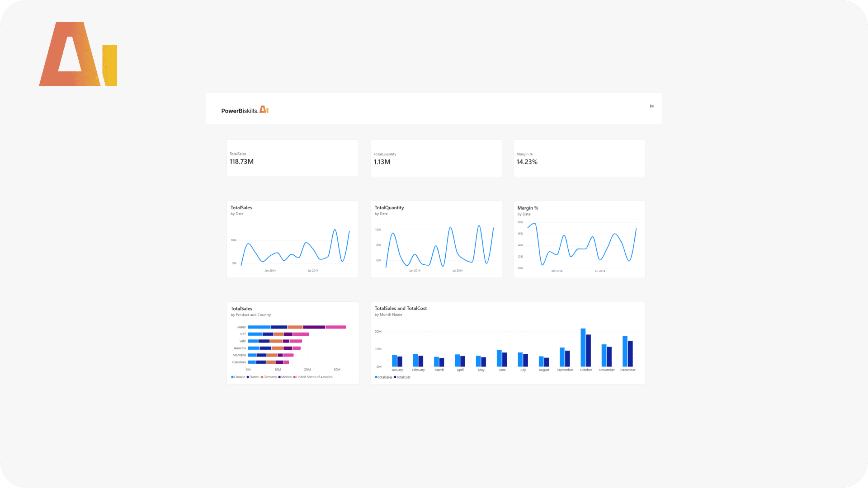868x488 pixels.
Task: Click the August month label
Action: pos(544,370)
